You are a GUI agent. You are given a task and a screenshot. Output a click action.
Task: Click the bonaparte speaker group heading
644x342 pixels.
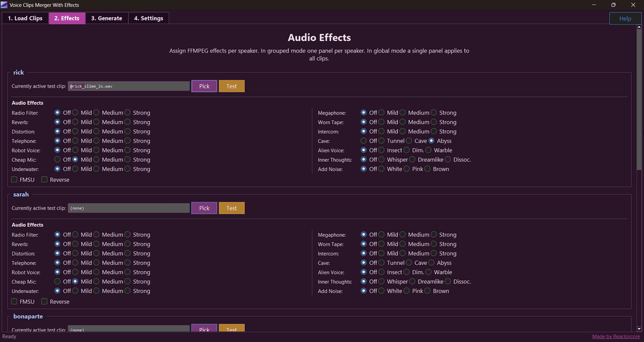(x=28, y=317)
